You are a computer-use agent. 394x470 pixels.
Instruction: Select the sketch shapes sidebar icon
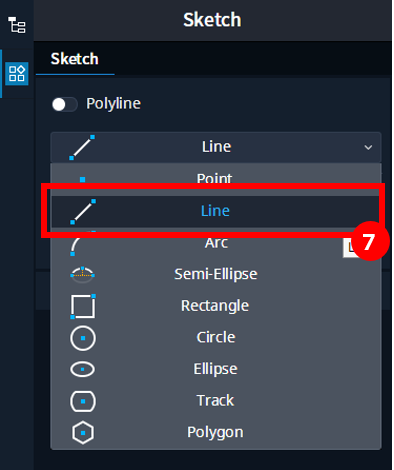click(17, 74)
